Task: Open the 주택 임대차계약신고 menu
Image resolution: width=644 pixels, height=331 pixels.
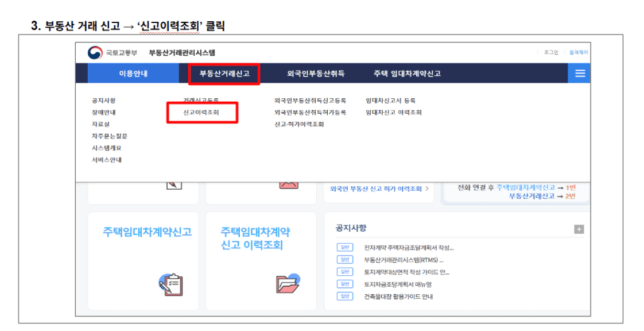Action: [407, 74]
